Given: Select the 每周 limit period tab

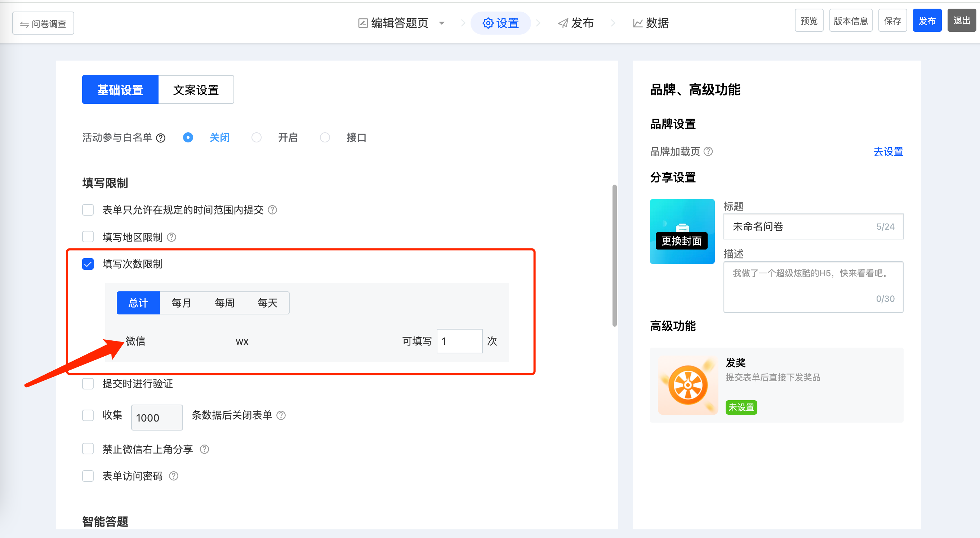Looking at the screenshot, I should (x=224, y=303).
